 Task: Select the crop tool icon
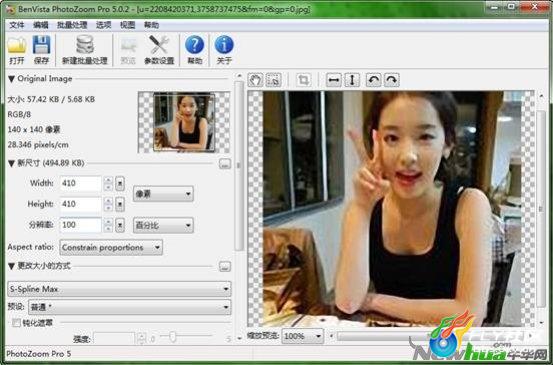(x=303, y=80)
